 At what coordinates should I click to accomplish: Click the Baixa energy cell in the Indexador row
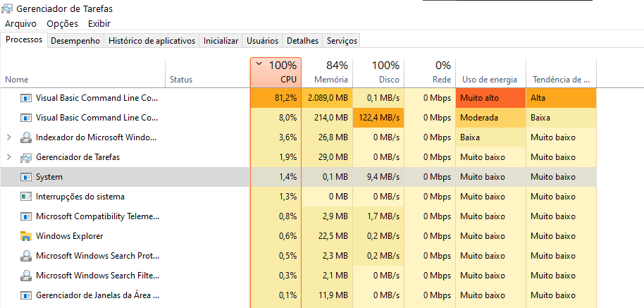(x=491, y=137)
